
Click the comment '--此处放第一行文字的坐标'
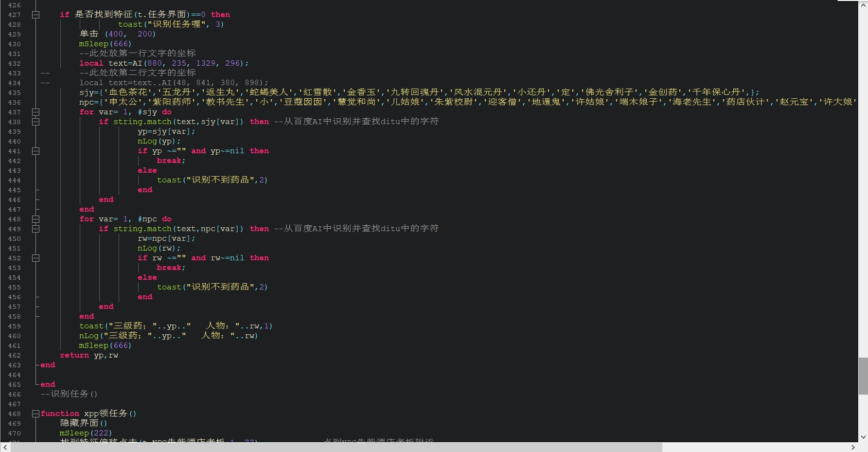[138, 54]
